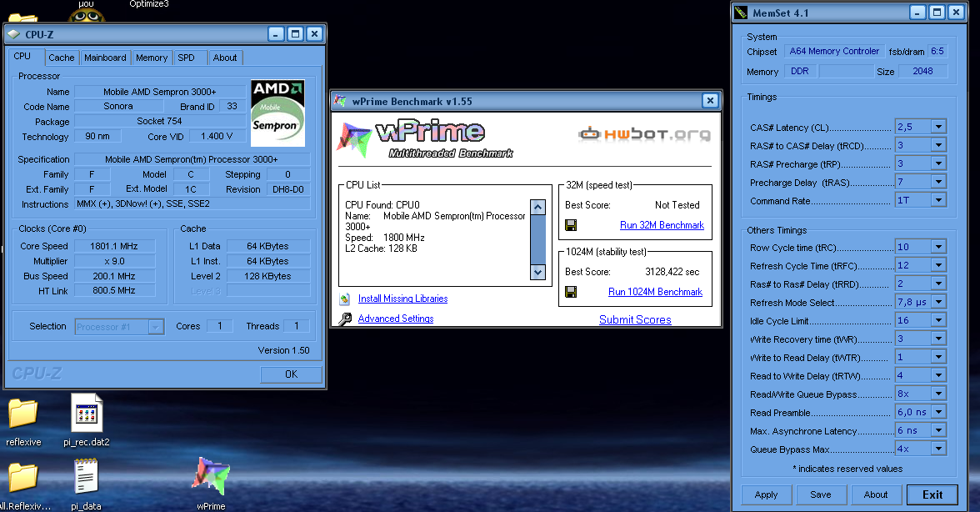Open the Command Rate dropdown

click(x=938, y=200)
